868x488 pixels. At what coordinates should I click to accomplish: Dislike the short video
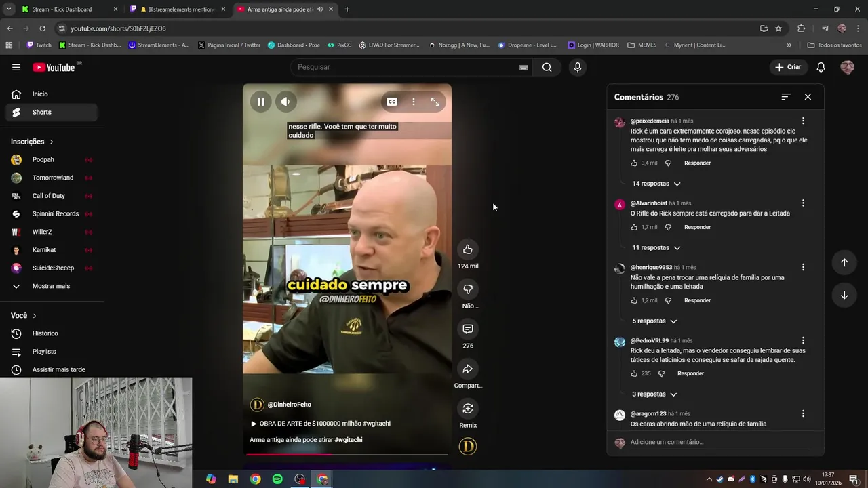click(x=468, y=289)
